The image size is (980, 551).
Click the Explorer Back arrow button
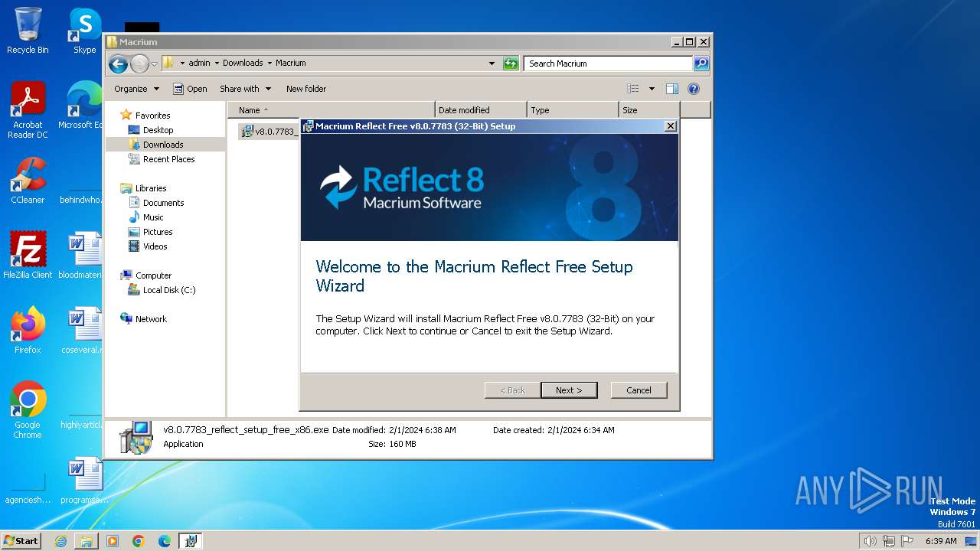[118, 64]
